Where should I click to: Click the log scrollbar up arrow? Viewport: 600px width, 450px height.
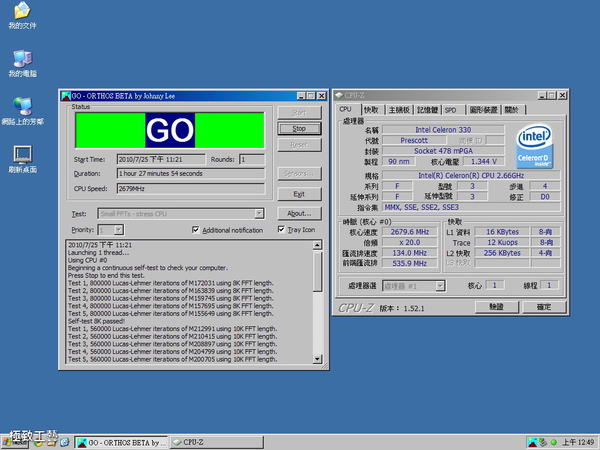[x=317, y=245]
